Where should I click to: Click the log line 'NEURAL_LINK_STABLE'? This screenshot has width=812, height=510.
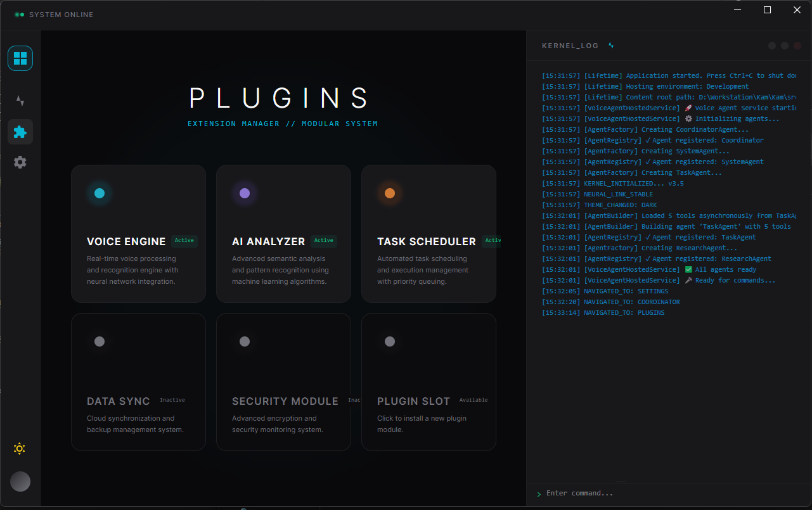597,194
